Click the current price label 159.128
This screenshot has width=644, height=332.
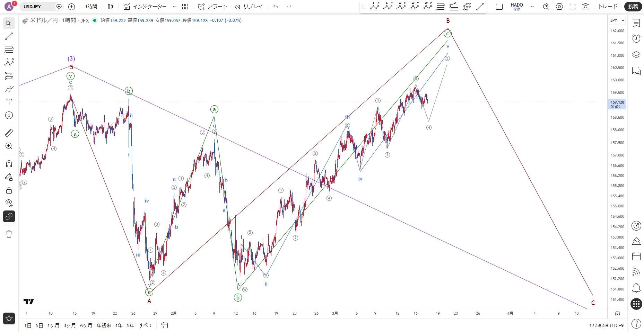point(617,102)
